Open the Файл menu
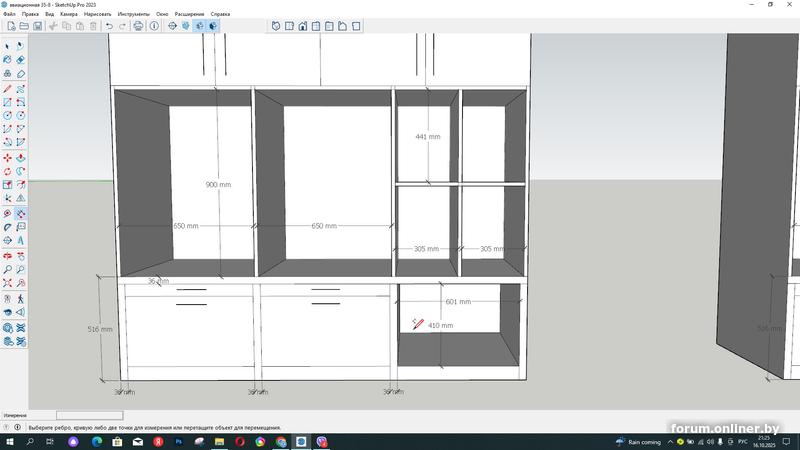The image size is (800, 450). tap(9, 14)
